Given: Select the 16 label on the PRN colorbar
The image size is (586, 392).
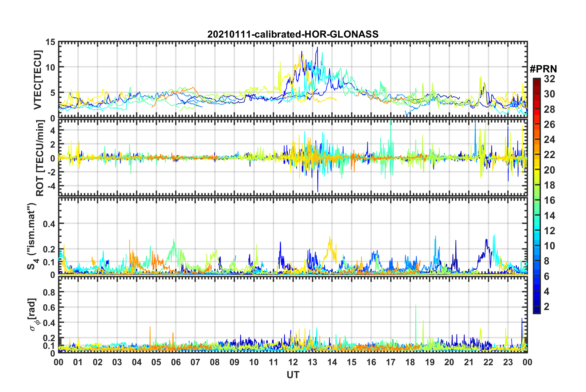Looking at the screenshot, I should click(549, 200).
